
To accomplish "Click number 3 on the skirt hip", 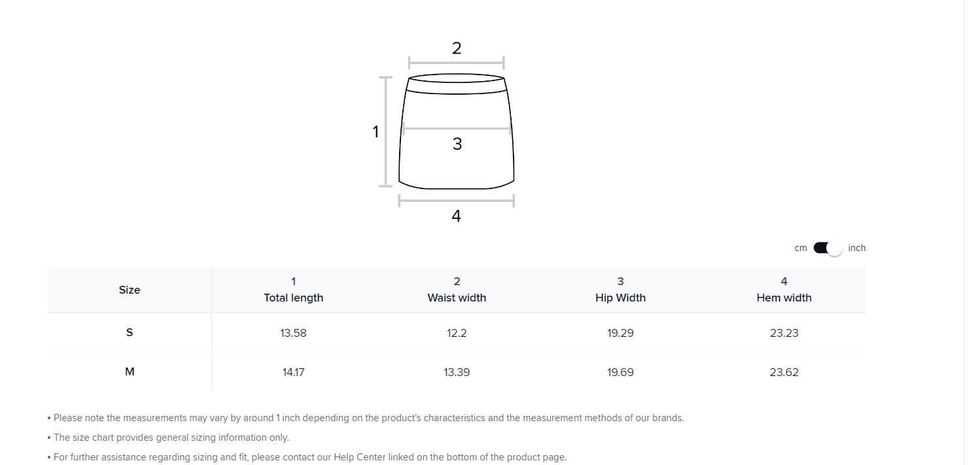I will point(457,144).
